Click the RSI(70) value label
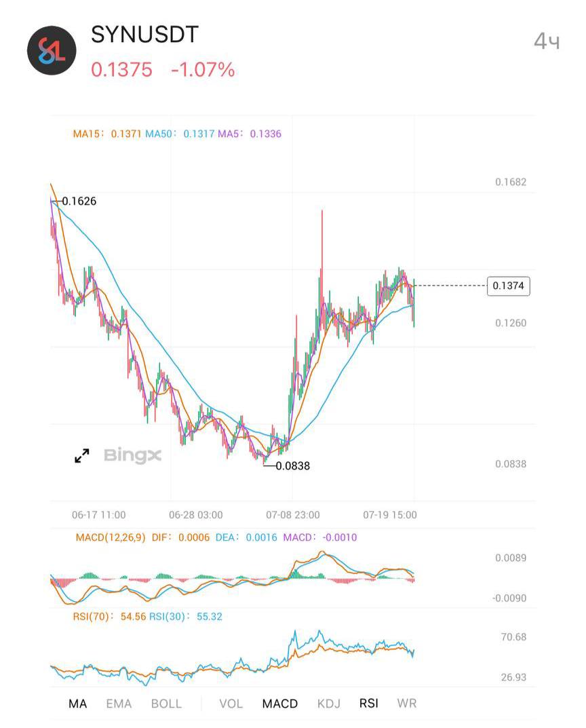 coord(109,617)
